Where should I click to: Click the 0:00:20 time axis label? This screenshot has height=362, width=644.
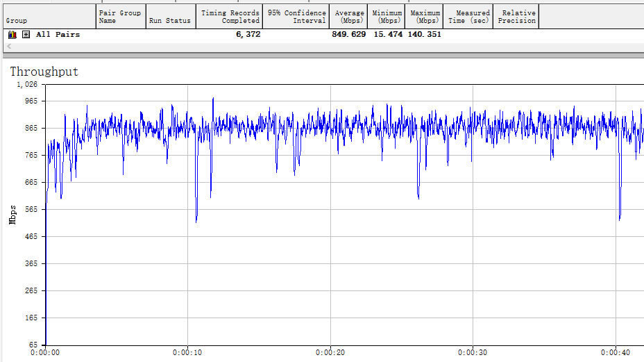coord(330,353)
